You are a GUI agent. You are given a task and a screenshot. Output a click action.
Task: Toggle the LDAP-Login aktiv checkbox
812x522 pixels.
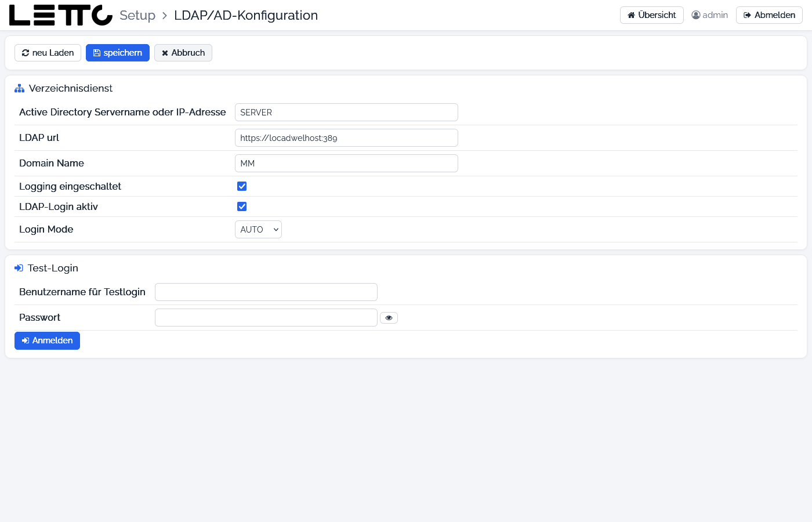(x=242, y=206)
